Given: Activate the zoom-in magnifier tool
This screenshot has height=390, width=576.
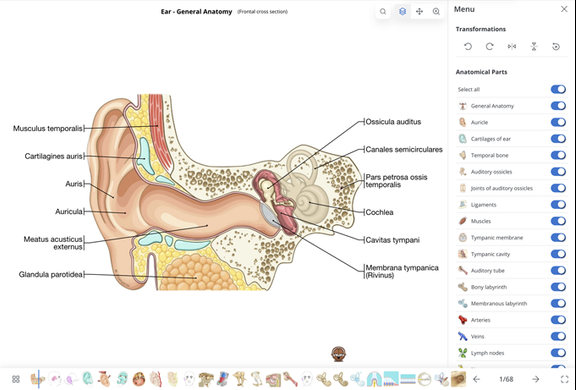Looking at the screenshot, I should pos(436,12).
